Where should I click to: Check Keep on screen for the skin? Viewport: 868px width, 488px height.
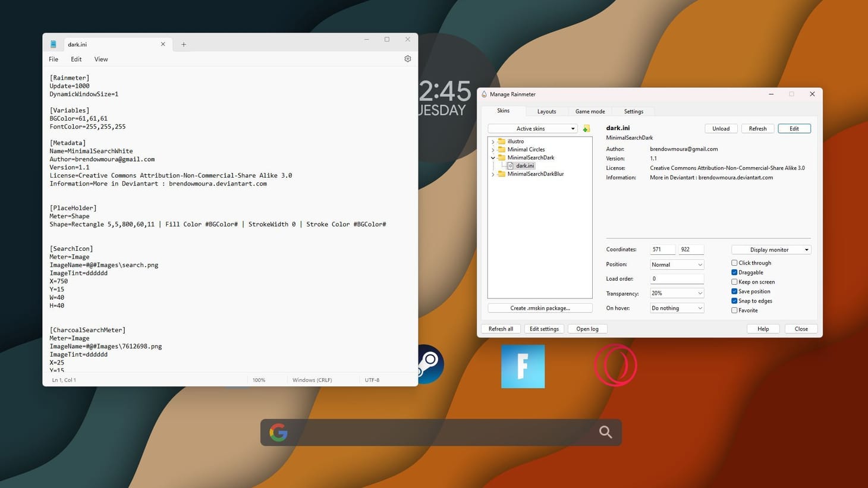(x=735, y=282)
